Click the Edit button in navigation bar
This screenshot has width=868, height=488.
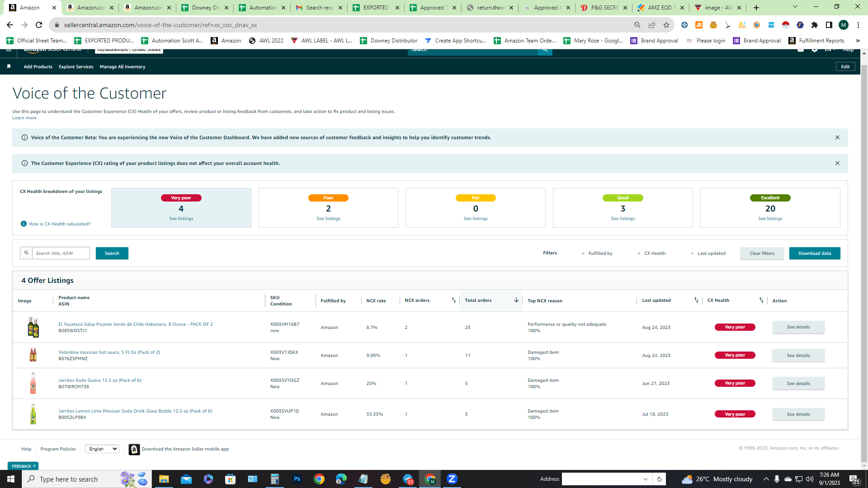[x=845, y=66]
